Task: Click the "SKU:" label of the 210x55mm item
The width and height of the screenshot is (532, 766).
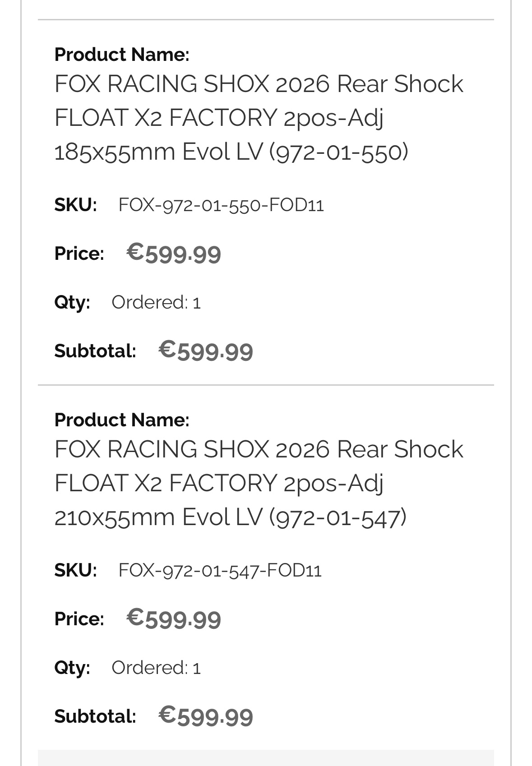Action: point(75,570)
